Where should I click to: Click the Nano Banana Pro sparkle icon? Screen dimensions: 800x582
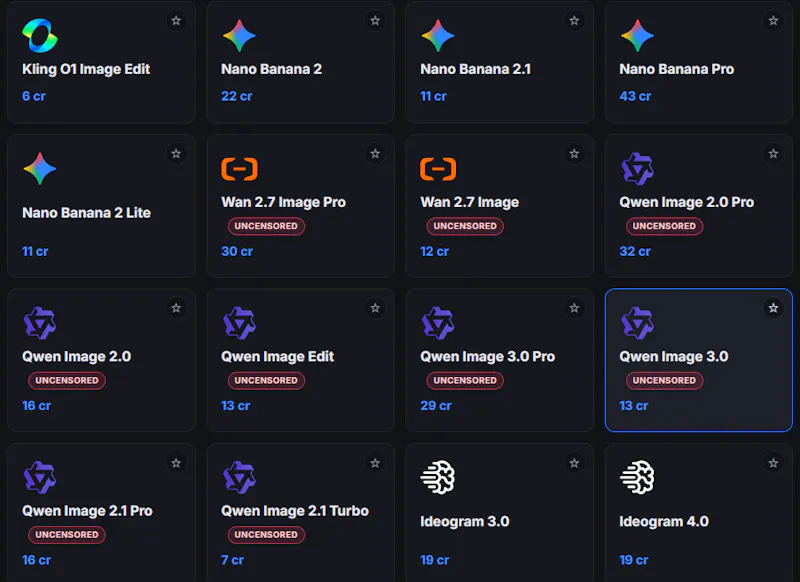coord(637,36)
